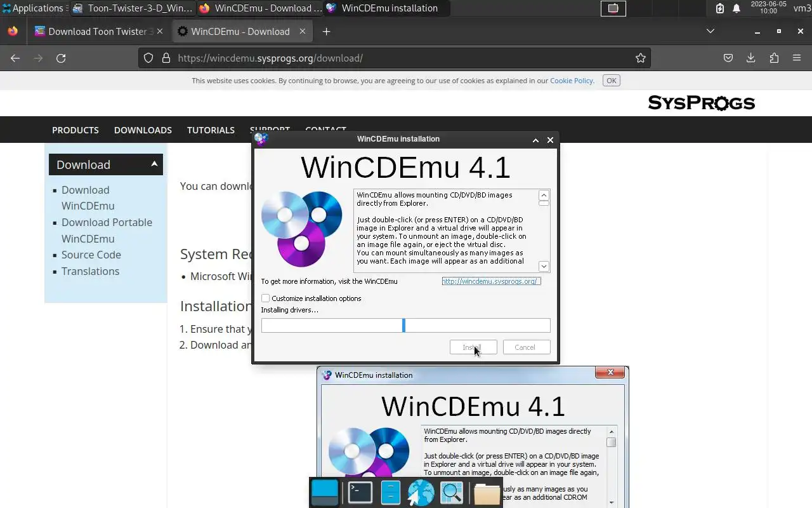Viewport: 812px width, 508px height.
Task: Reload the page with the refresh icon
Action: click(61, 58)
